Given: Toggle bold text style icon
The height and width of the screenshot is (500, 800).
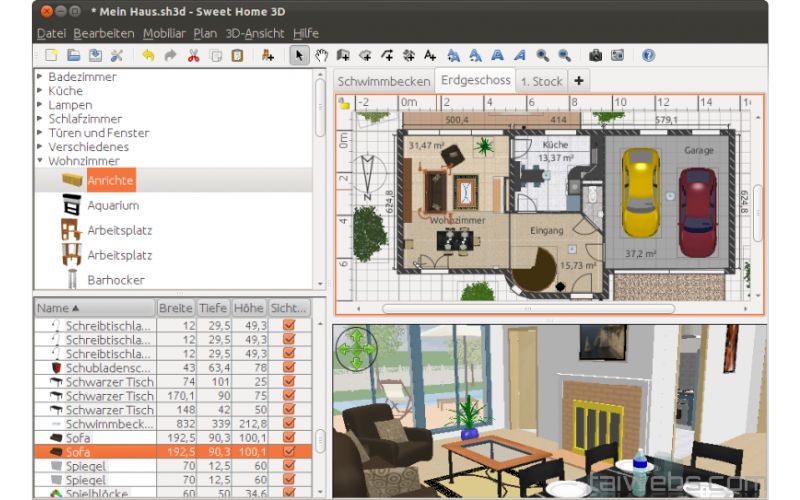Looking at the screenshot, I should [497, 56].
